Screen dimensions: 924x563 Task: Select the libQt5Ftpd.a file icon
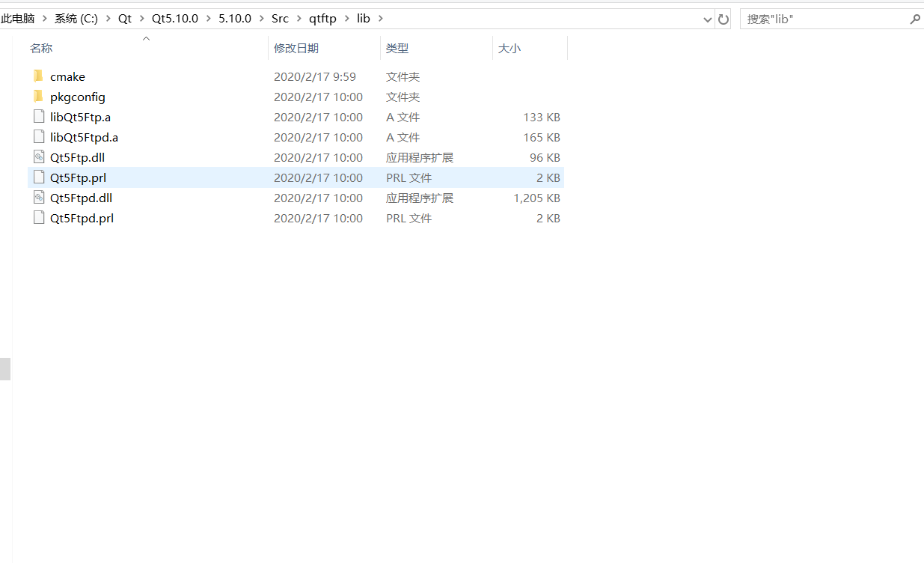pos(39,136)
